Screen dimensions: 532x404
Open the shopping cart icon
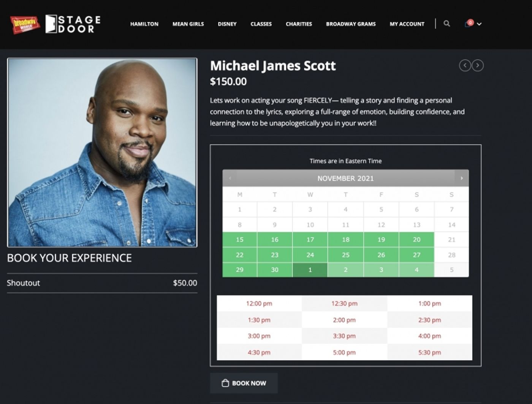[468, 24]
